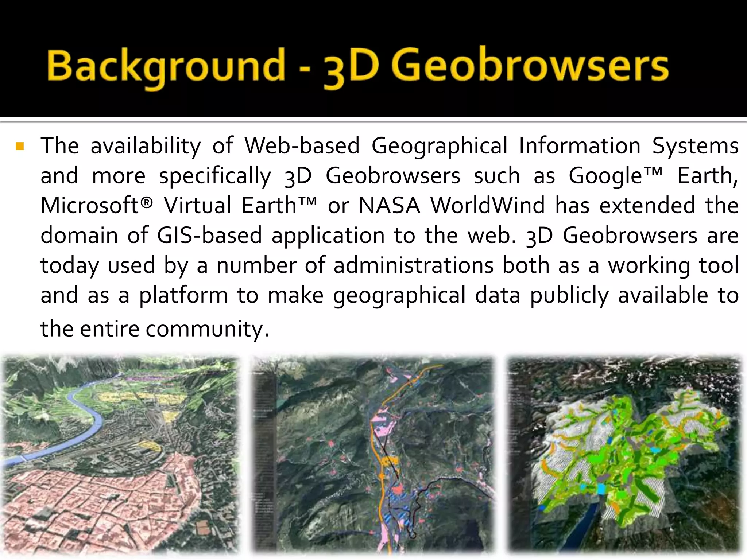Open the left image of the 3D city with river
Screen dimensions: 747x560
[x=120, y=456]
